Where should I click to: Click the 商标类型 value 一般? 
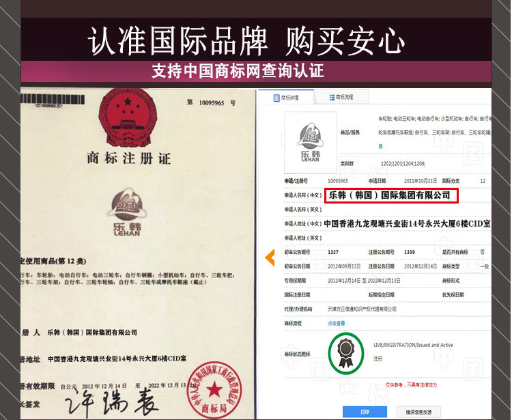click(x=485, y=266)
